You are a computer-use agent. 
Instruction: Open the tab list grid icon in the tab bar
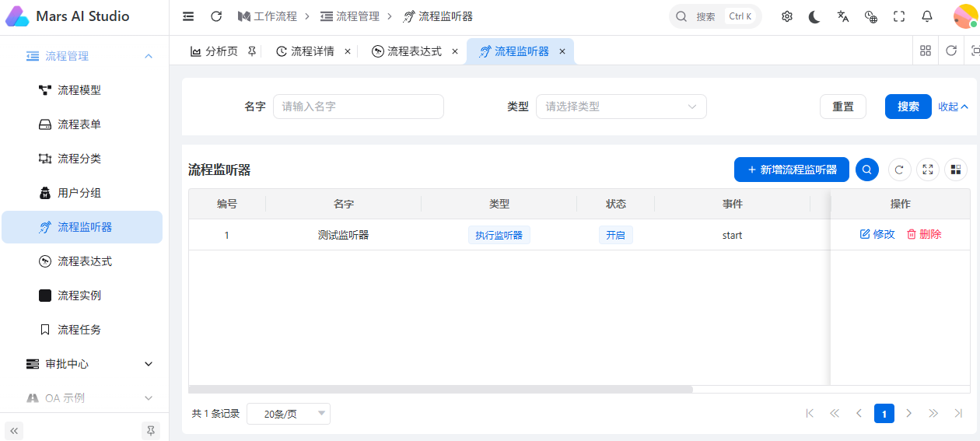(926, 51)
